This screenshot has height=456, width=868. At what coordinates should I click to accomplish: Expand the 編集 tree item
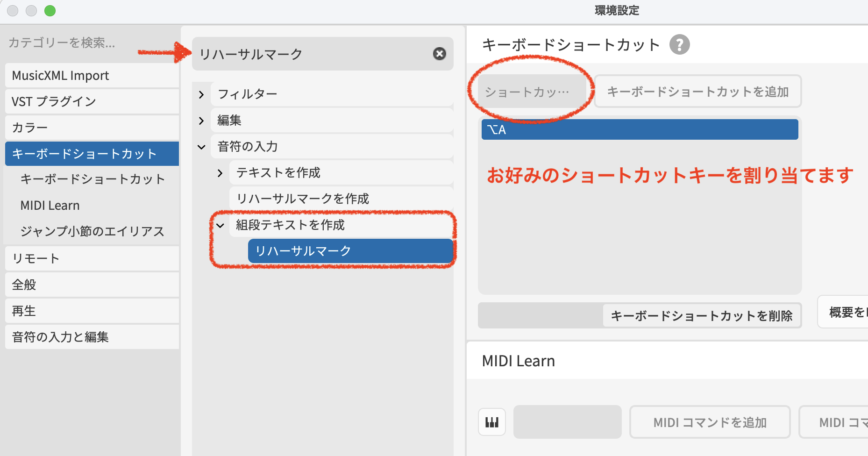201,121
